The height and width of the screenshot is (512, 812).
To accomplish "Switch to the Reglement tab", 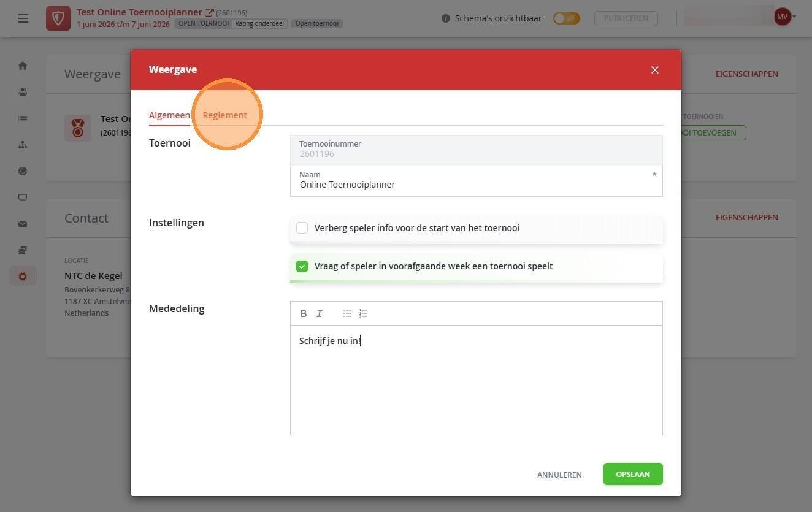I will tap(225, 115).
